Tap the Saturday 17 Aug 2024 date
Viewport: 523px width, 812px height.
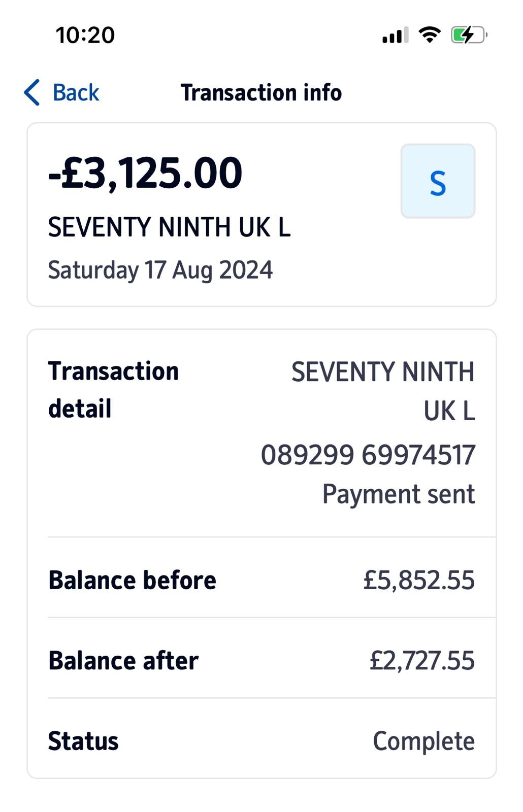[x=160, y=270]
